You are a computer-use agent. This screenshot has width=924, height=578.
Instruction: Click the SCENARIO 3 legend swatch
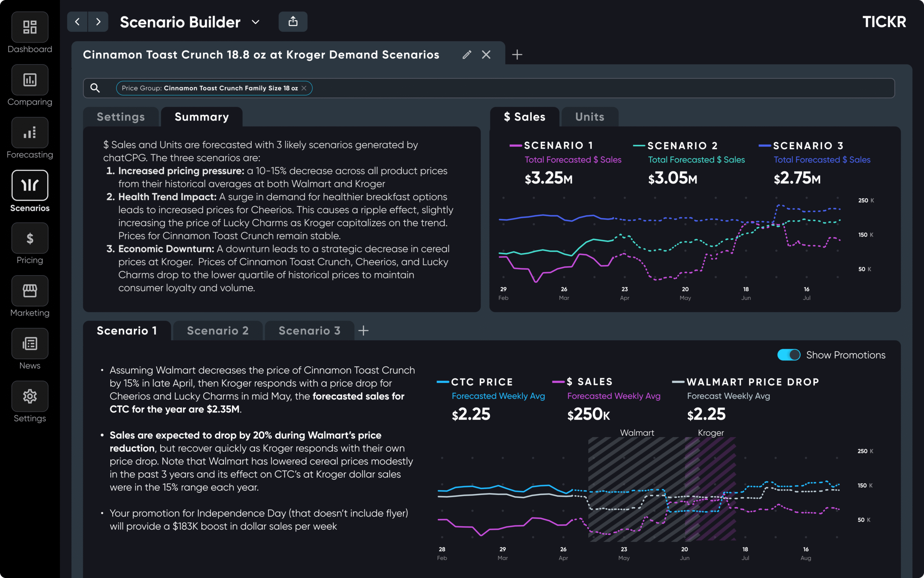pos(764,146)
